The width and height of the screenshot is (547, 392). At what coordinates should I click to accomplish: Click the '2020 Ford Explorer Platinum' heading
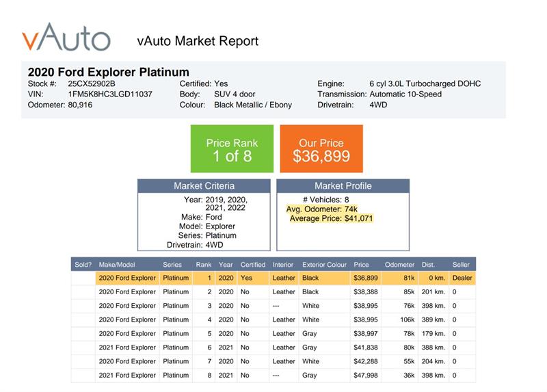(109, 72)
